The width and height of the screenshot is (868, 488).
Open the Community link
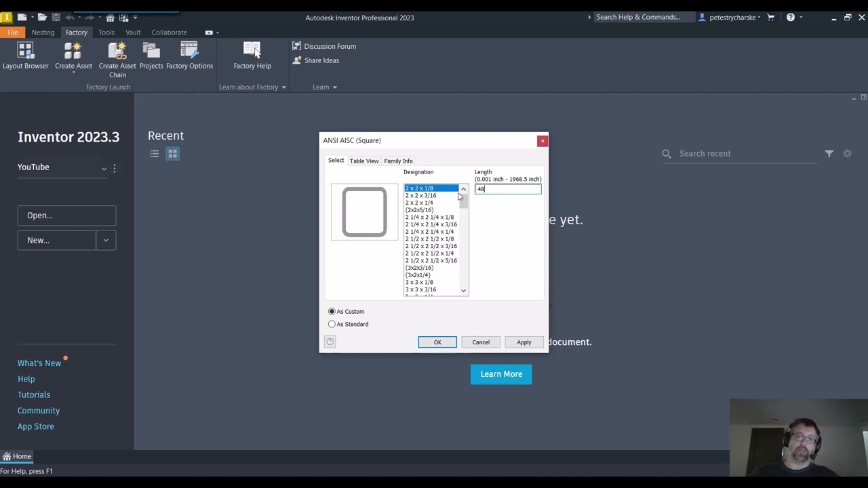(39, 411)
